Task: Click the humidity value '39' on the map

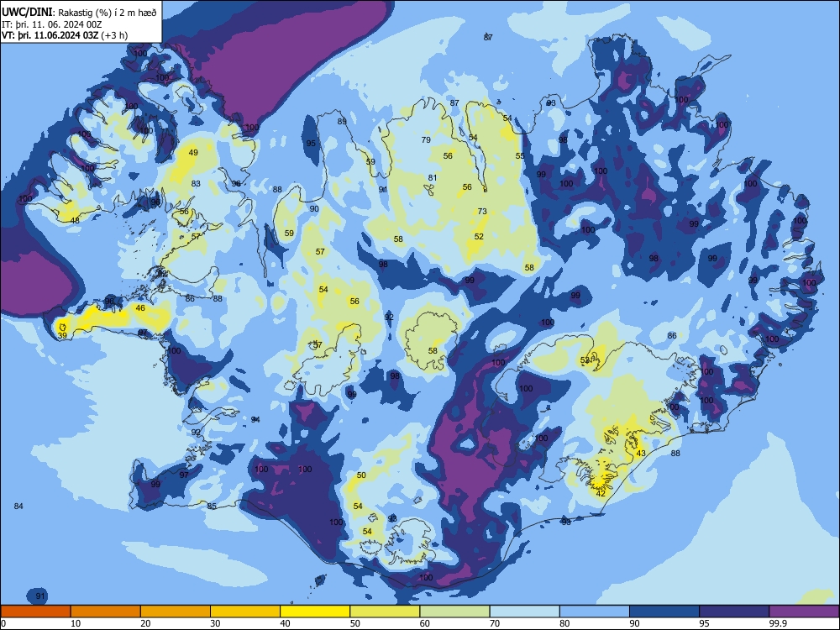Action: 62,336
